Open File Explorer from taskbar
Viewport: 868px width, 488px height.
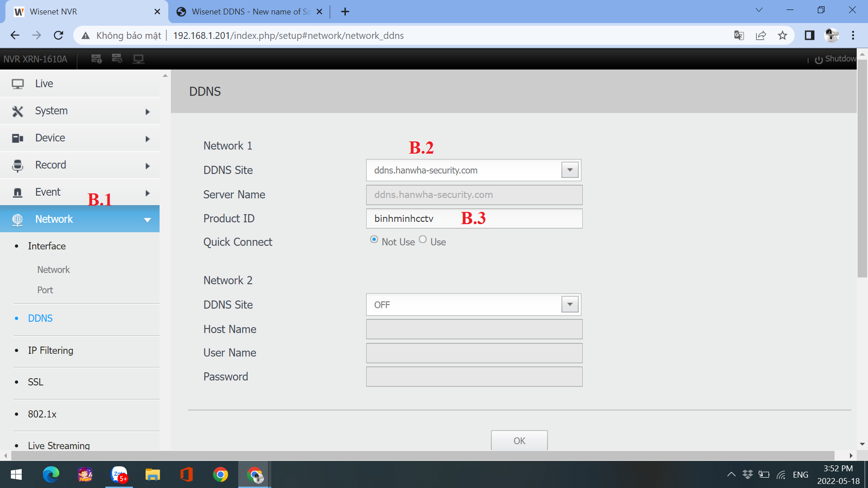(x=153, y=474)
